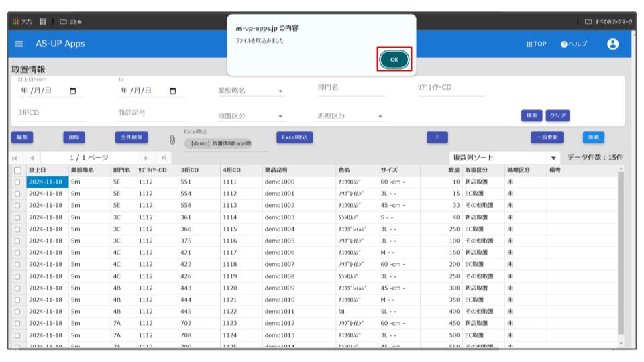Toggle the select-all header checkbox

pos(18,170)
